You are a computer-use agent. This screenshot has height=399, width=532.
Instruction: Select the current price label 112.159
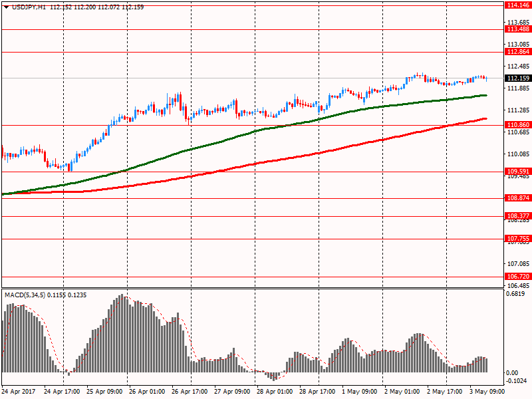(x=518, y=78)
